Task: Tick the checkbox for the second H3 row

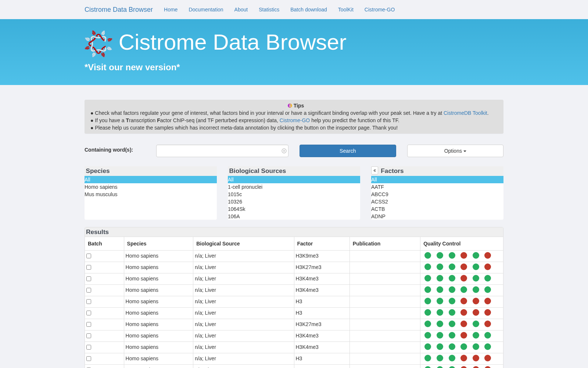Action: (89, 313)
